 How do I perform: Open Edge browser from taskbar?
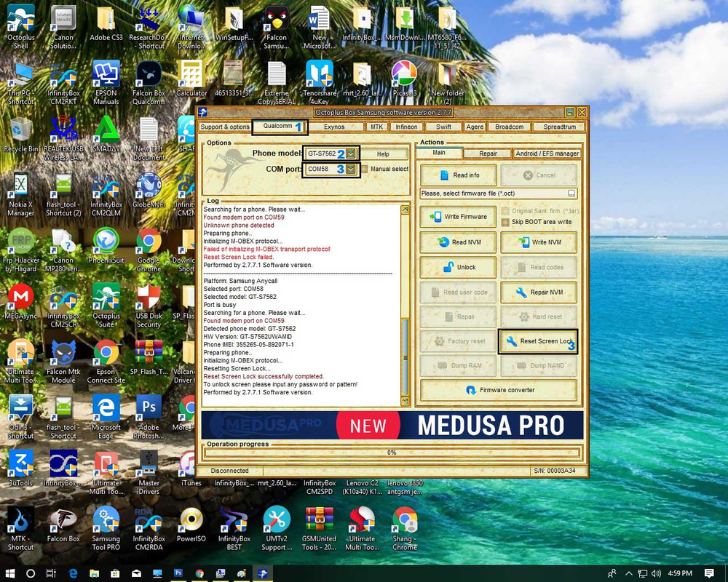73,573
